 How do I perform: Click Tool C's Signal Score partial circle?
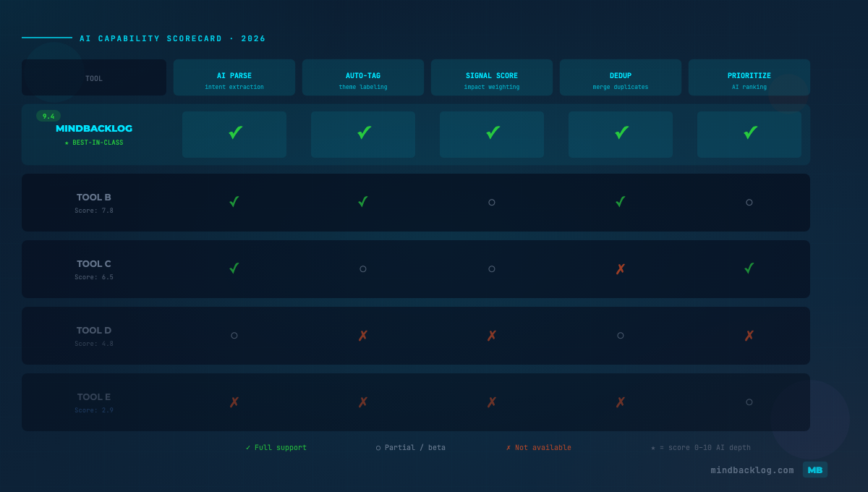(492, 269)
